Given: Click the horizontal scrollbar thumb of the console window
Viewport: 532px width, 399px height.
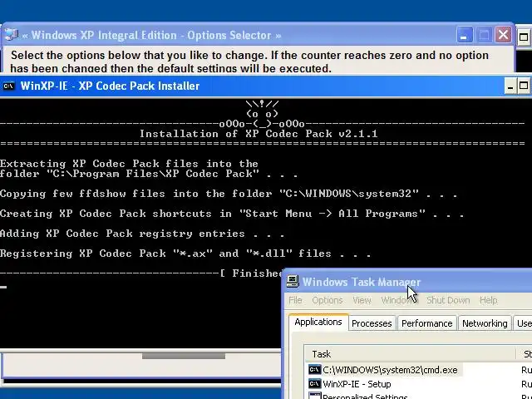Looking at the screenshot, I should 183,356.
